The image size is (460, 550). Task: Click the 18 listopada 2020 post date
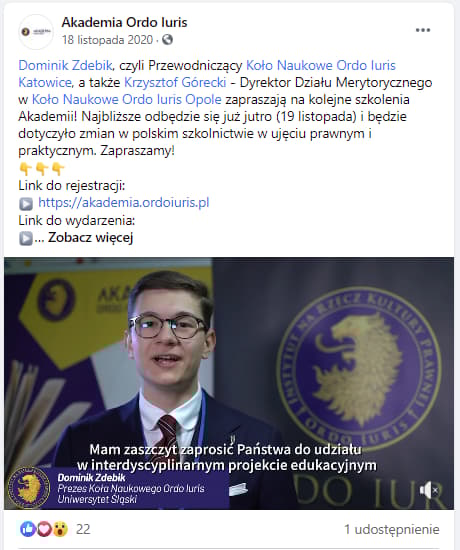(x=107, y=40)
